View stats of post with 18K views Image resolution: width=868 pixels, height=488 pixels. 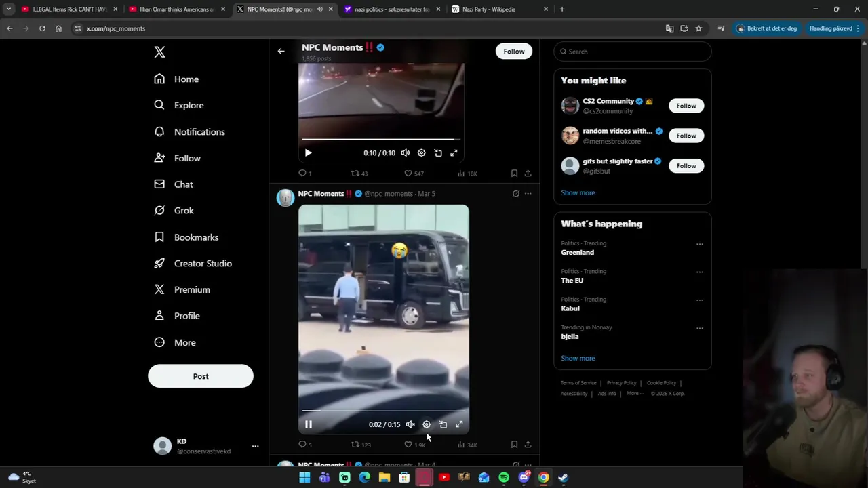[467, 174]
